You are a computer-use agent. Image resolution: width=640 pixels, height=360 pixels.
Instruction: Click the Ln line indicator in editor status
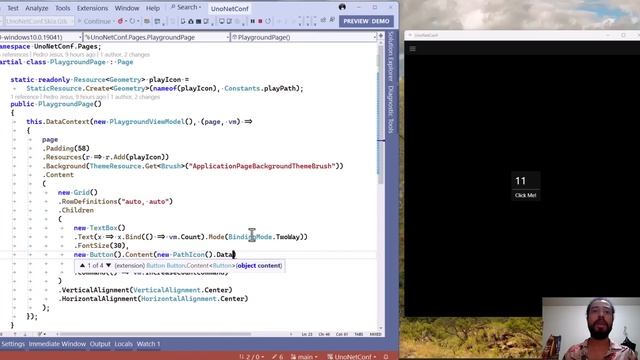click(x=307, y=334)
